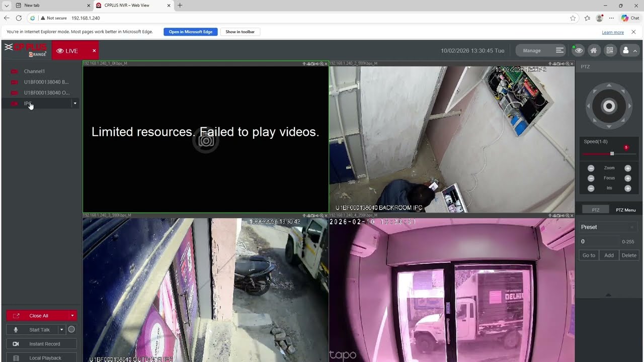Close the iris with the Iris minus
Image resolution: width=644 pixels, height=362 pixels.
pyautogui.click(x=591, y=188)
